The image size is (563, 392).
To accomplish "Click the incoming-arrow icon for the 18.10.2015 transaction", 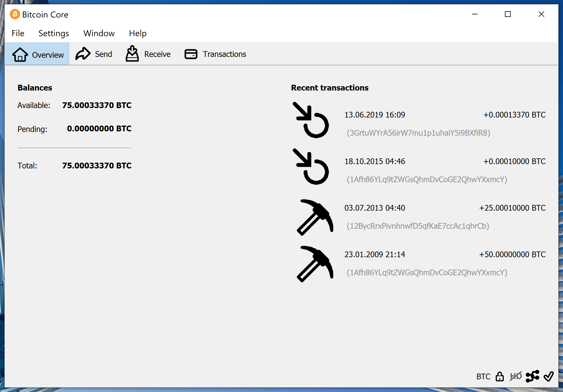I will (311, 166).
